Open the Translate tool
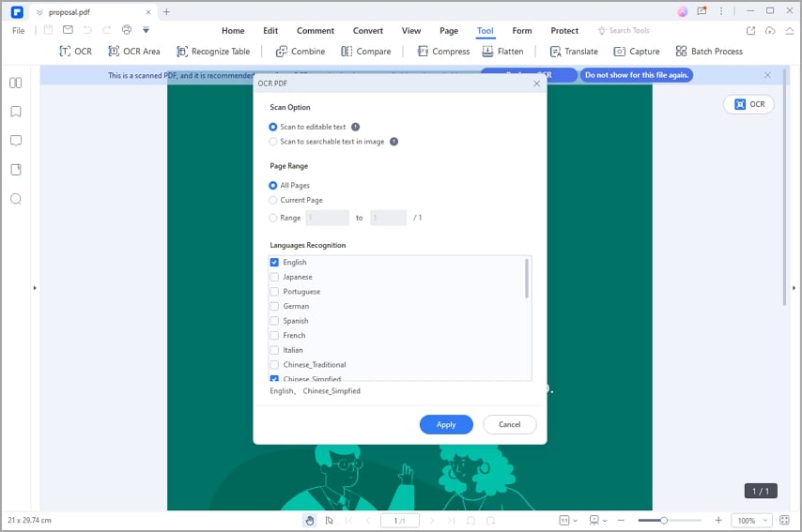This screenshot has height=532, width=802. click(x=574, y=51)
